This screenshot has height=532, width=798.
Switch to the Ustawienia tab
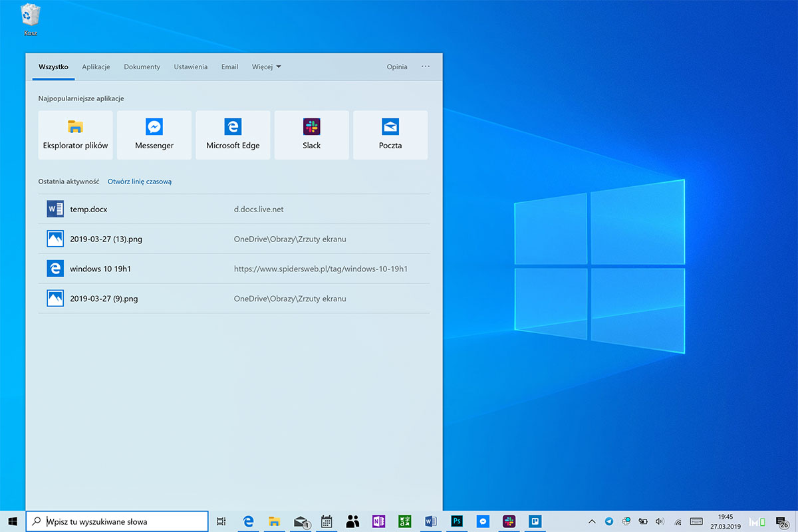click(x=191, y=66)
